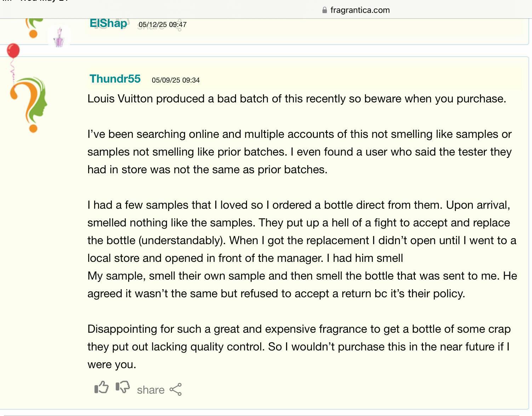The image size is (532, 416).
Task: Select the fragrantica.com address text
Action: [360, 10]
